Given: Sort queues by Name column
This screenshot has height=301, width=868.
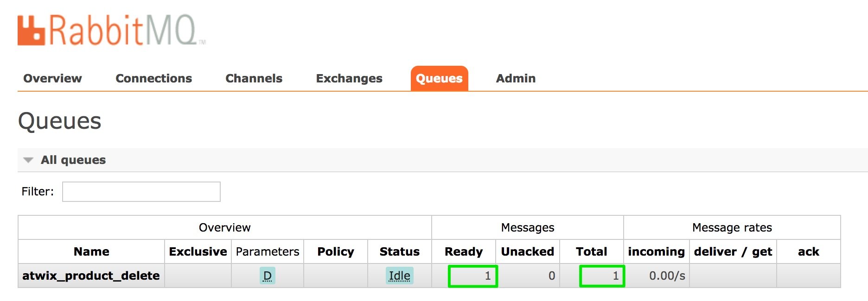Looking at the screenshot, I should pos(91,251).
